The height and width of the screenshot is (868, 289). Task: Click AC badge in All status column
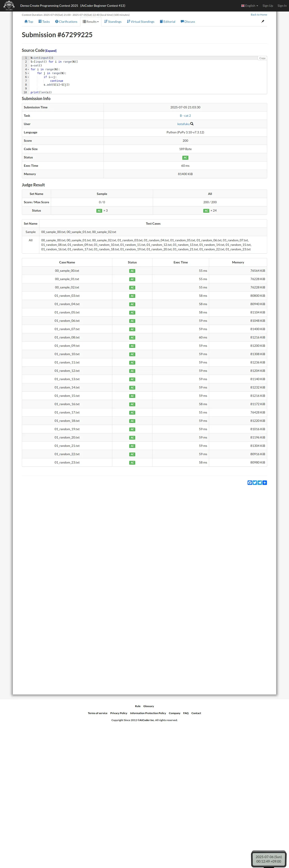click(x=206, y=211)
